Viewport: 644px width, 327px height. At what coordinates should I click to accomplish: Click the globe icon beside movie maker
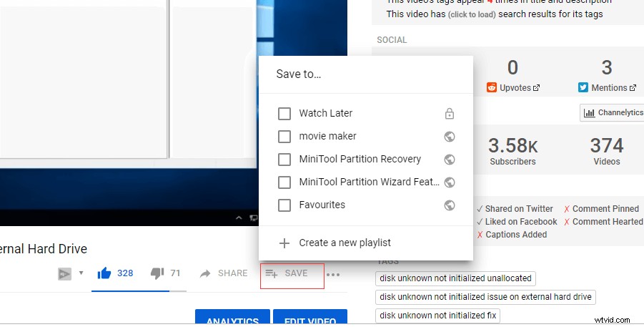(x=450, y=137)
